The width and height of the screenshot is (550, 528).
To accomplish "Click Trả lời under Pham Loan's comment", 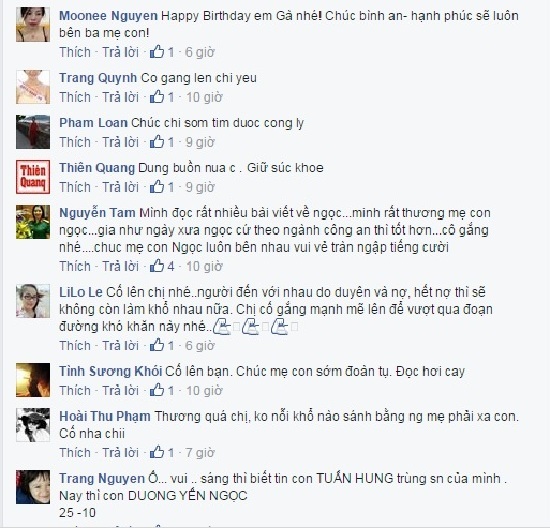I will pos(121,142).
